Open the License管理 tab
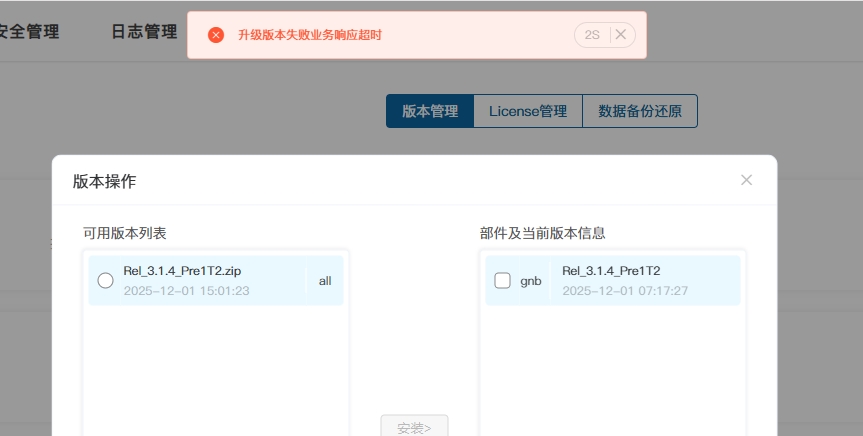 pos(528,111)
